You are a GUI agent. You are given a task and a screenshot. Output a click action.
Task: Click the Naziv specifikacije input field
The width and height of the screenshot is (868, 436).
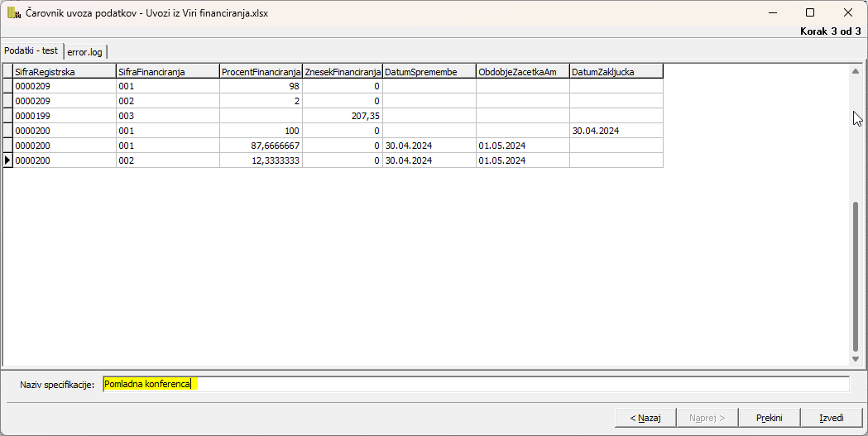point(476,384)
